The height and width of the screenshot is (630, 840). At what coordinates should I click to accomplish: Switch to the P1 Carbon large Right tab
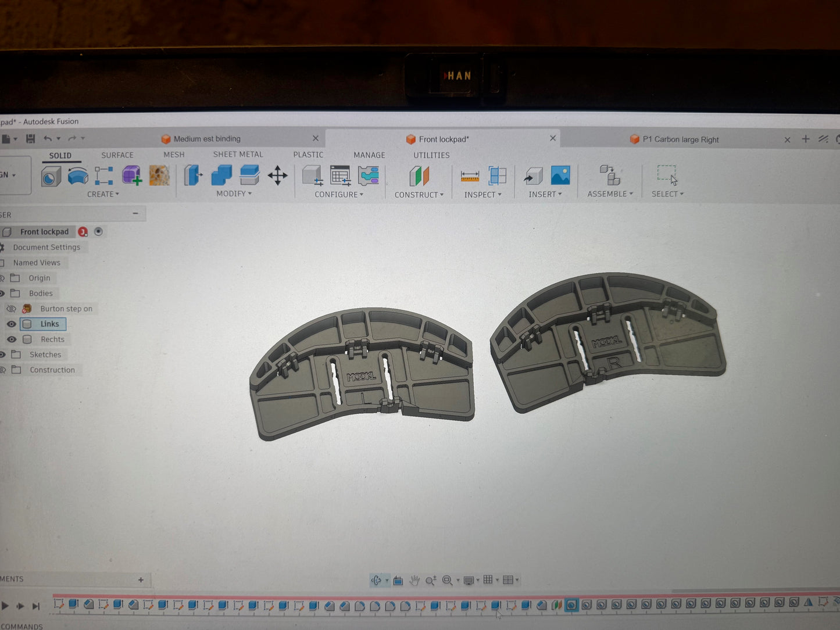click(x=681, y=139)
